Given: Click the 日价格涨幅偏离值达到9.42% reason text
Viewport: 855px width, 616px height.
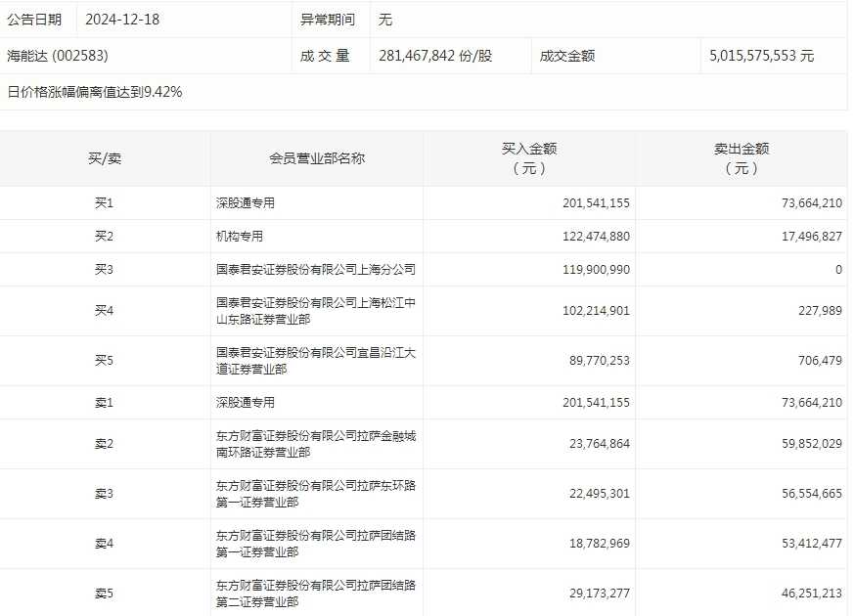Looking at the screenshot, I should 95,92.
